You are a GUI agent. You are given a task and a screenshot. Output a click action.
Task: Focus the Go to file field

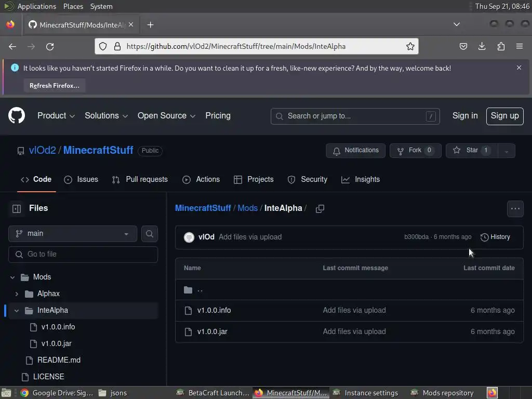(83, 255)
